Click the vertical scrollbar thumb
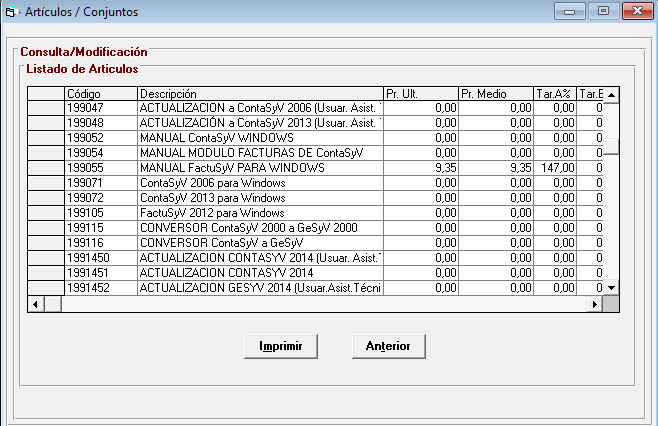The height and width of the screenshot is (426, 658). coord(611,146)
